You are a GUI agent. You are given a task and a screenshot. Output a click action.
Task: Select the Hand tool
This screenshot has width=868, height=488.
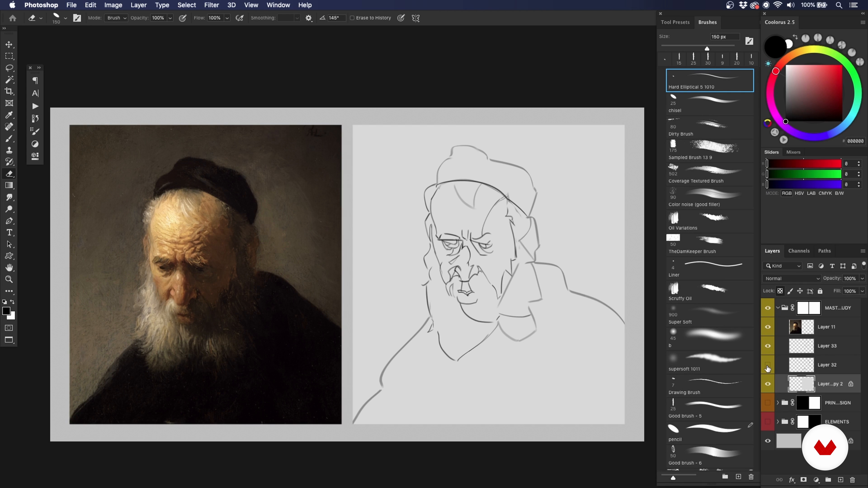(x=9, y=268)
